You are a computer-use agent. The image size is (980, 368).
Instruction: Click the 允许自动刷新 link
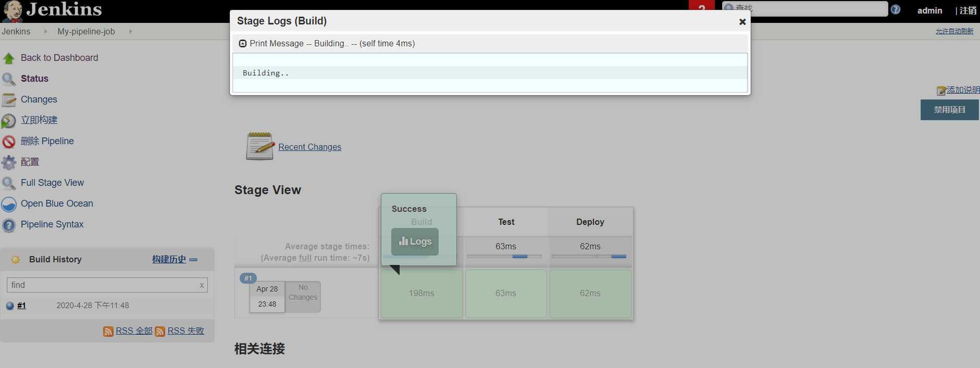click(x=954, y=31)
